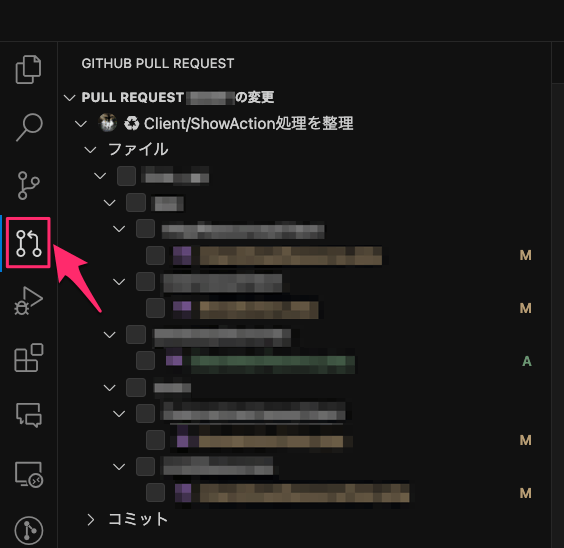Collapse Client/ShowAction処理を整理 pull request node
The width and height of the screenshot is (564, 548).
tap(81, 124)
